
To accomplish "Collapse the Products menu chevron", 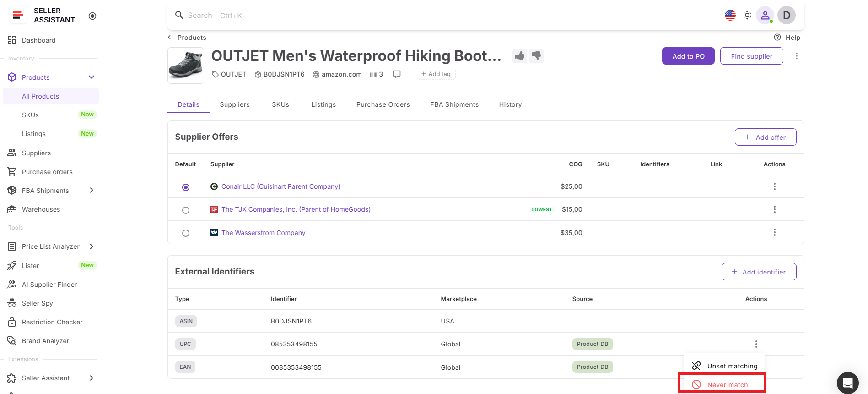I will (92, 77).
